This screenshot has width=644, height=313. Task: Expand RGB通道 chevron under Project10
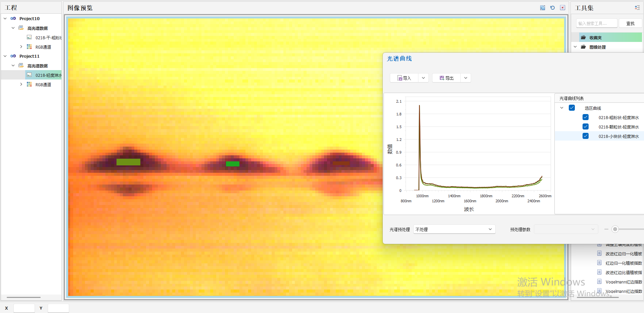(x=21, y=47)
